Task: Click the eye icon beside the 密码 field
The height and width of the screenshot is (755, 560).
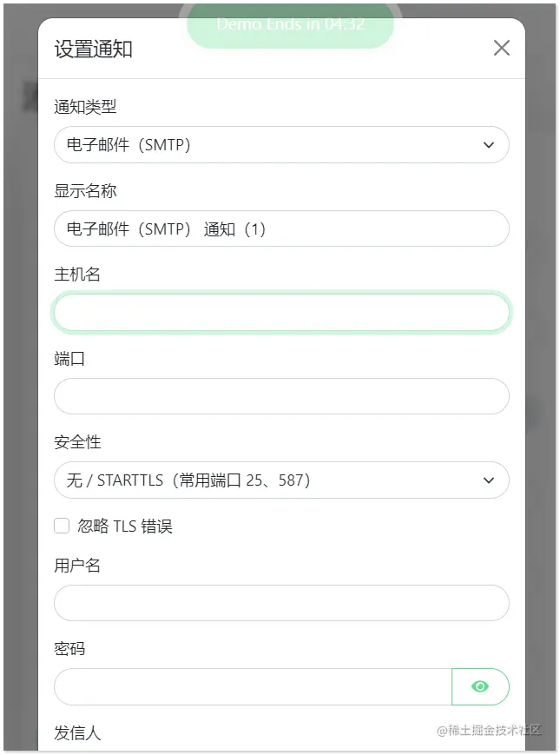Action: tap(481, 686)
